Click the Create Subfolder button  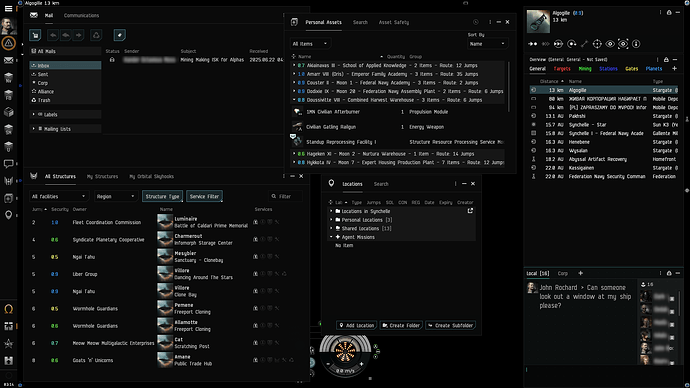coord(450,326)
